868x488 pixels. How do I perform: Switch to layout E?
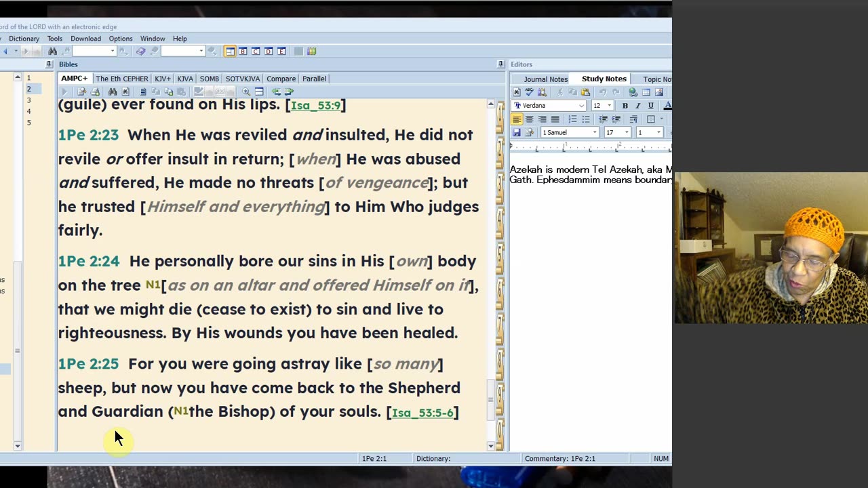coord(281,52)
